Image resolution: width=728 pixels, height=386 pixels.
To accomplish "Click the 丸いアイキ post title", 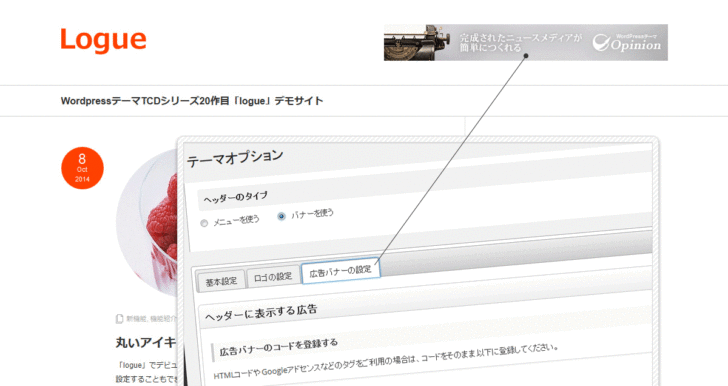I will click(x=146, y=343).
